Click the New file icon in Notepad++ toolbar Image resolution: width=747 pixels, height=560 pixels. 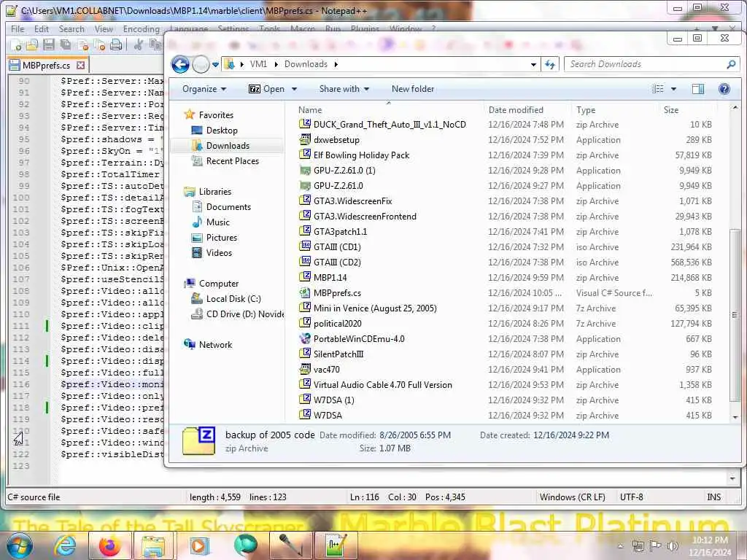[16, 45]
